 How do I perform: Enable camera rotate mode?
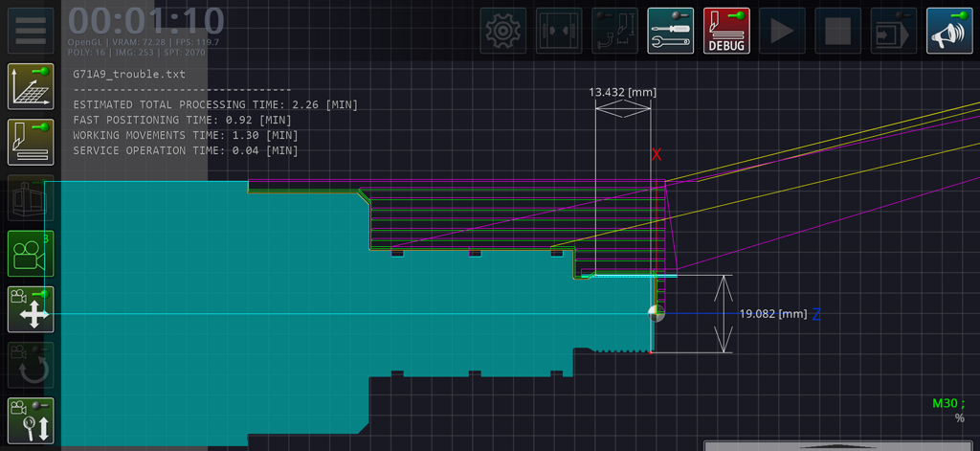(31, 365)
